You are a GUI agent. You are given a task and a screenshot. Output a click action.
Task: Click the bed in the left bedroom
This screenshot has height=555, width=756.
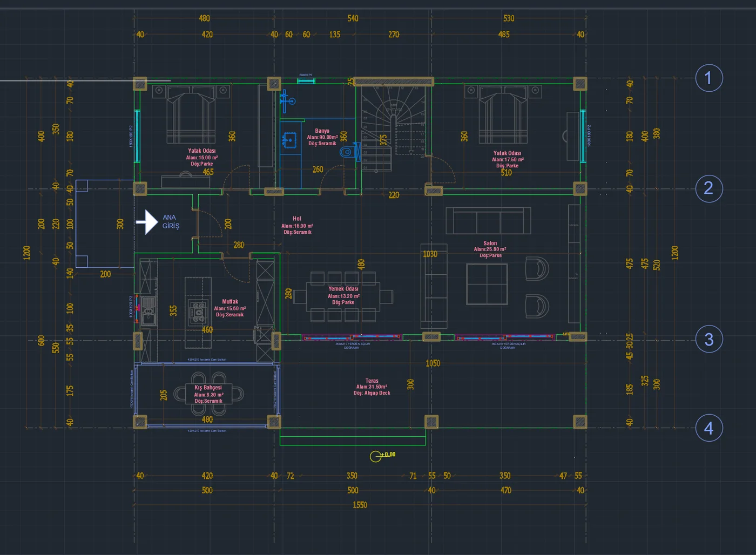[191, 114]
